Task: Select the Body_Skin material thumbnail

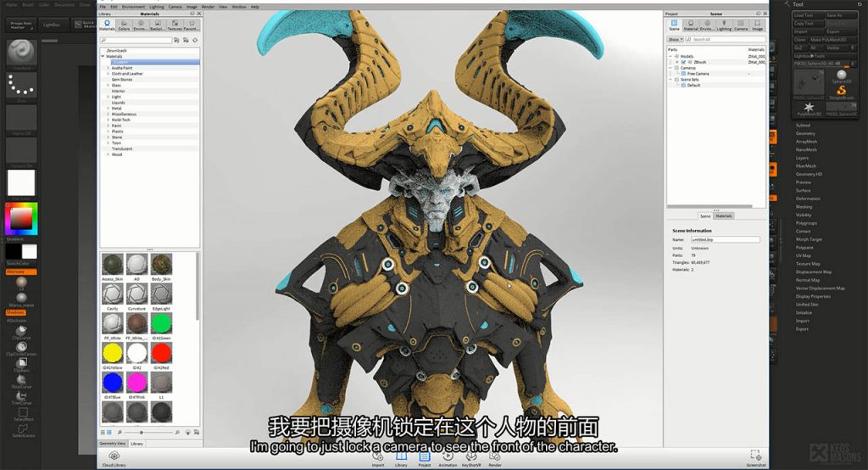Action: click(161, 265)
